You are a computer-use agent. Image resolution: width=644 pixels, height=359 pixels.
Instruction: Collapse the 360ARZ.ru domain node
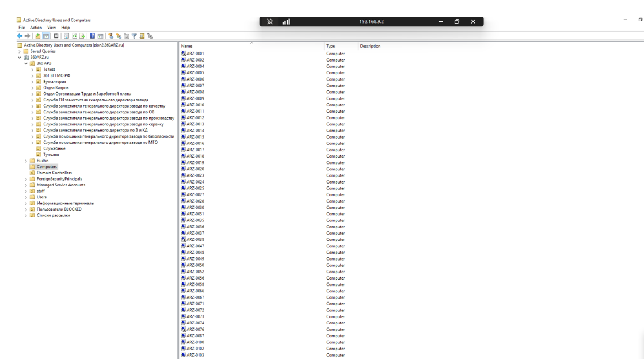coord(20,57)
